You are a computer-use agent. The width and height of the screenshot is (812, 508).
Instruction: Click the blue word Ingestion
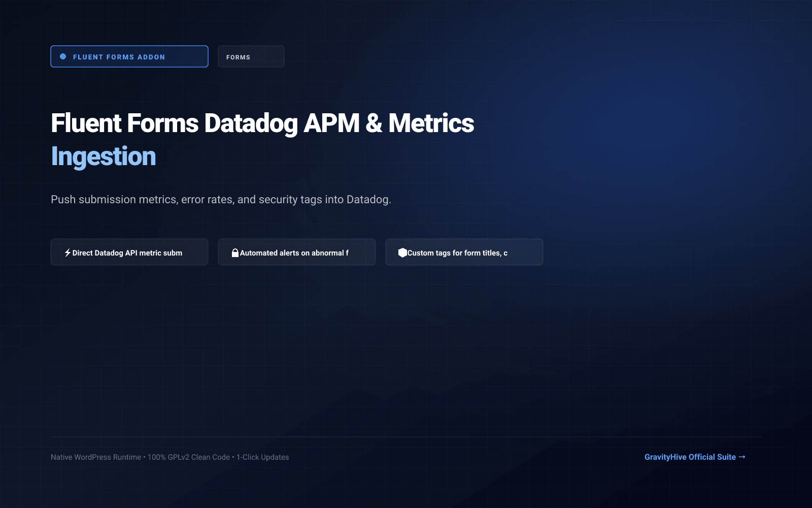(104, 156)
